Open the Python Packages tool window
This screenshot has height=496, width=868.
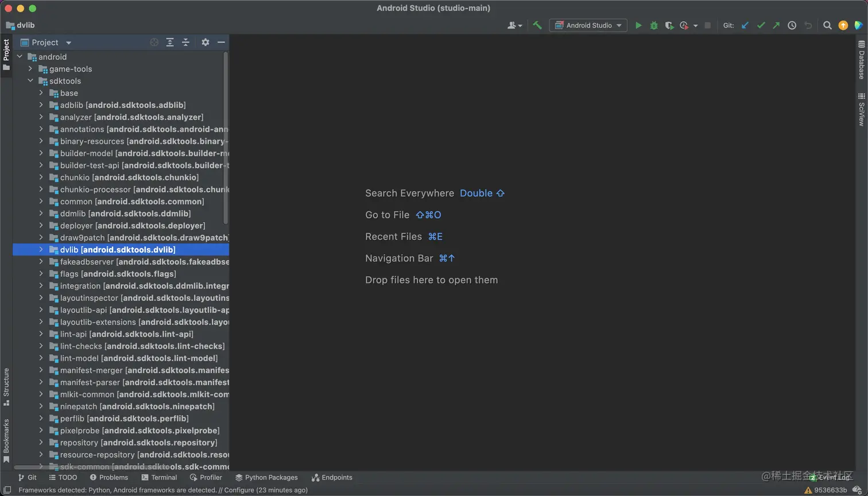[x=266, y=478]
